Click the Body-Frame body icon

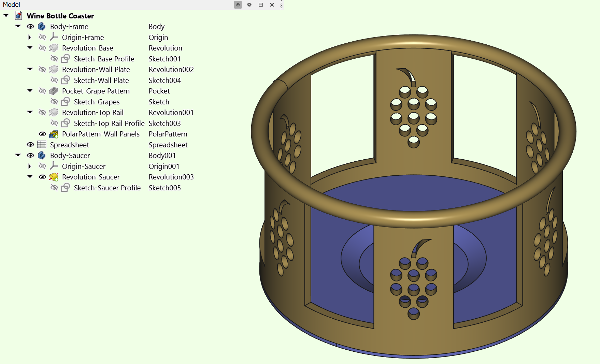(42, 26)
